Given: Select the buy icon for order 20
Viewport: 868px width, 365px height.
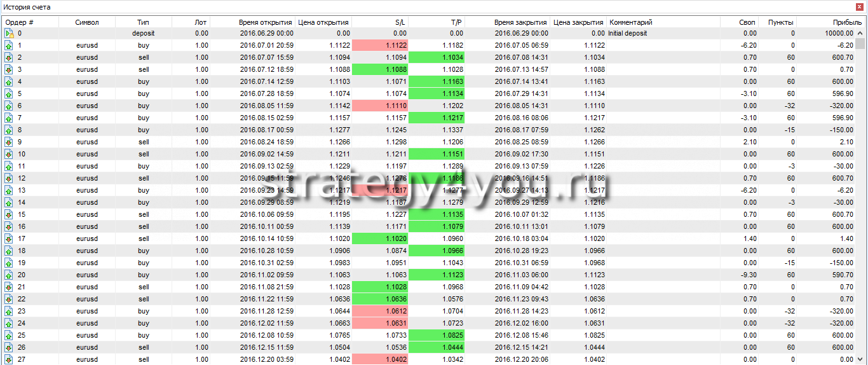Looking at the screenshot, I should click(9, 275).
